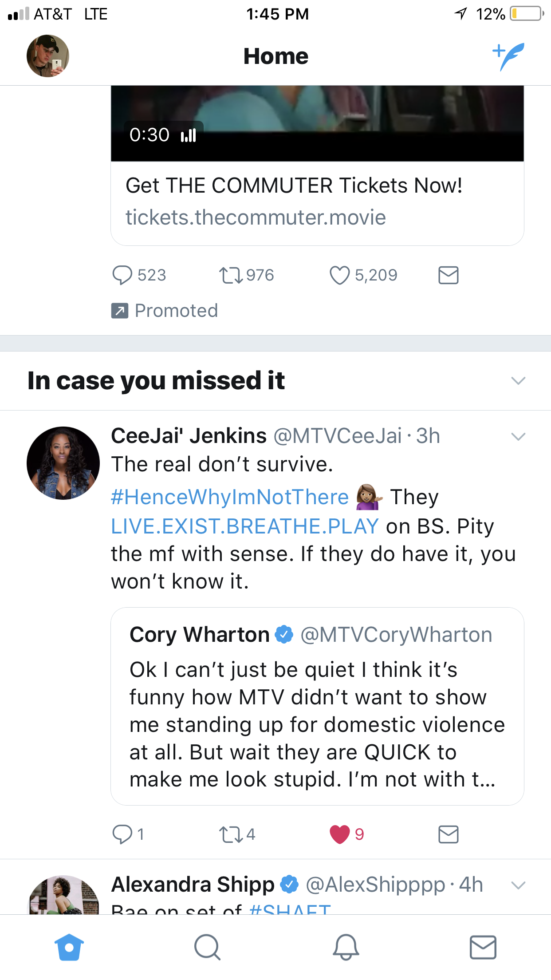The height and width of the screenshot is (980, 551).
Task: Unlike CeeJai' Jenkins tweet heart
Action: click(x=339, y=834)
